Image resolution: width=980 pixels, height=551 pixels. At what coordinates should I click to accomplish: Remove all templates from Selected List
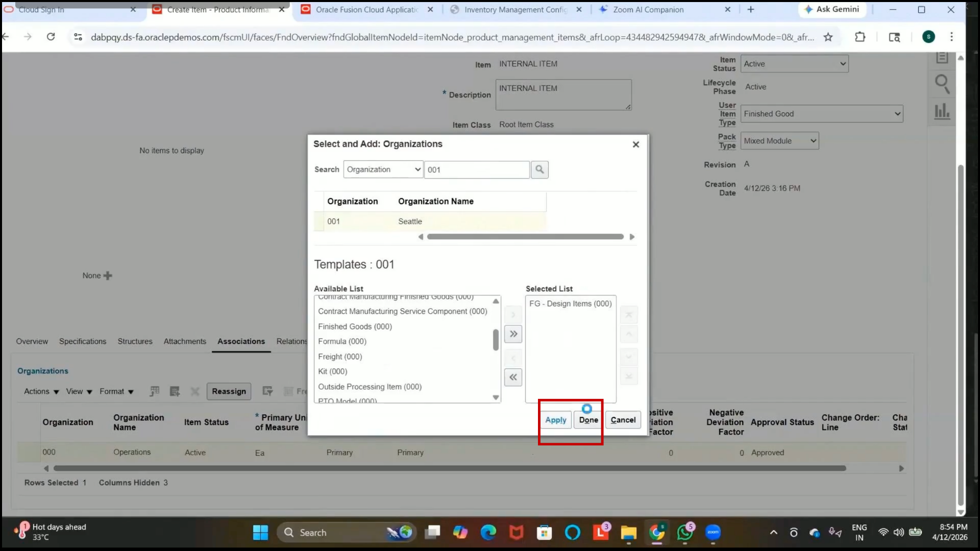click(513, 378)
